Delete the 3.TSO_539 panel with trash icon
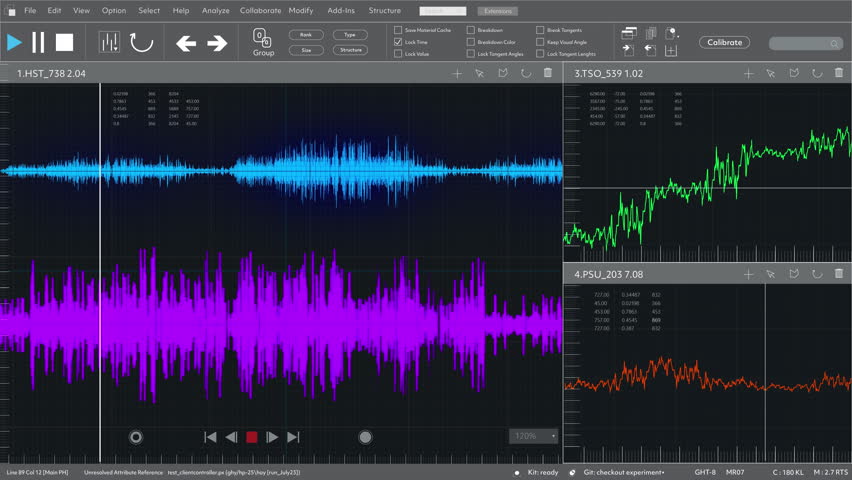852x480 pixels. [839, 72]
